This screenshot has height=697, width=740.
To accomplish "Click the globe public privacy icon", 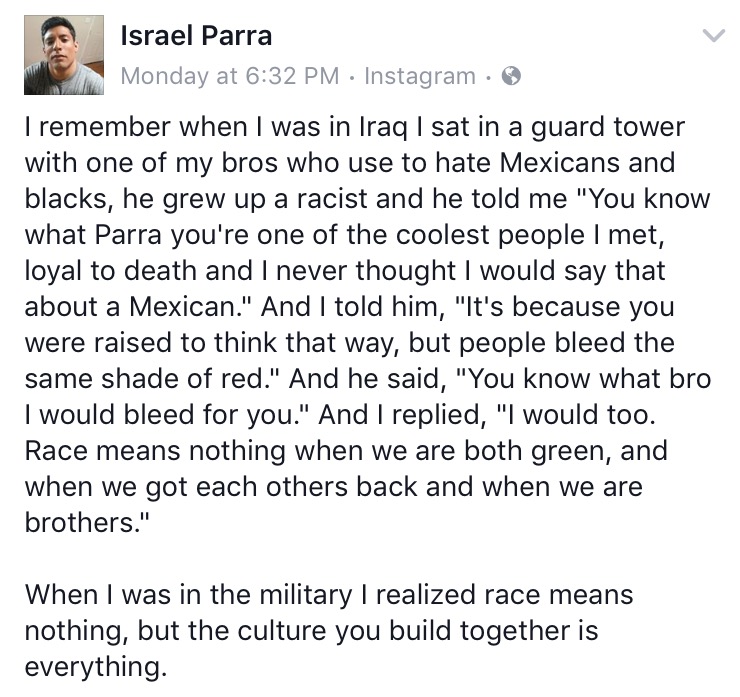I will tap(510, 75).
